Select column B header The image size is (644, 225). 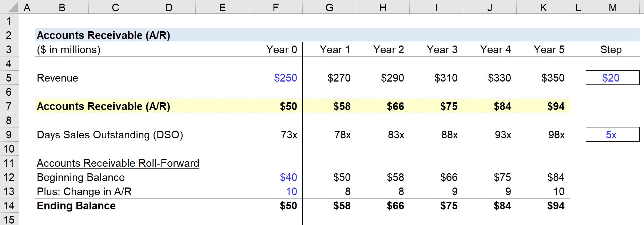(x=62, y=7)
